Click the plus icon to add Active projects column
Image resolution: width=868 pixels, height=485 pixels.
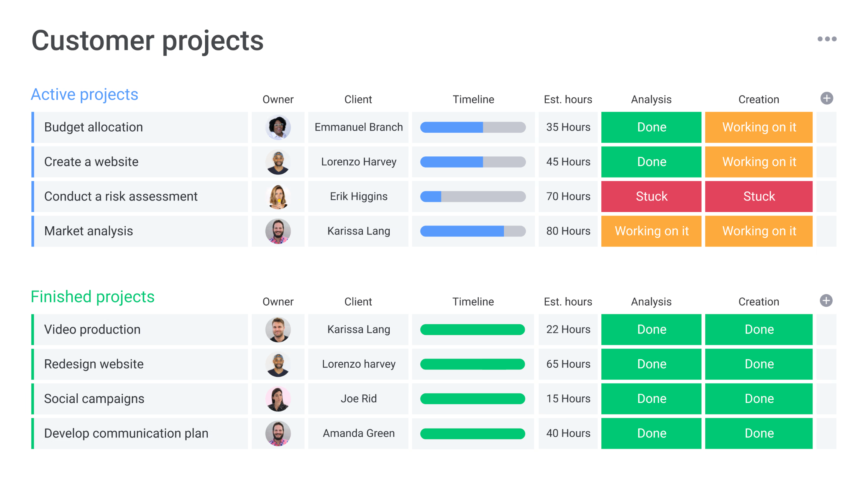826,98
